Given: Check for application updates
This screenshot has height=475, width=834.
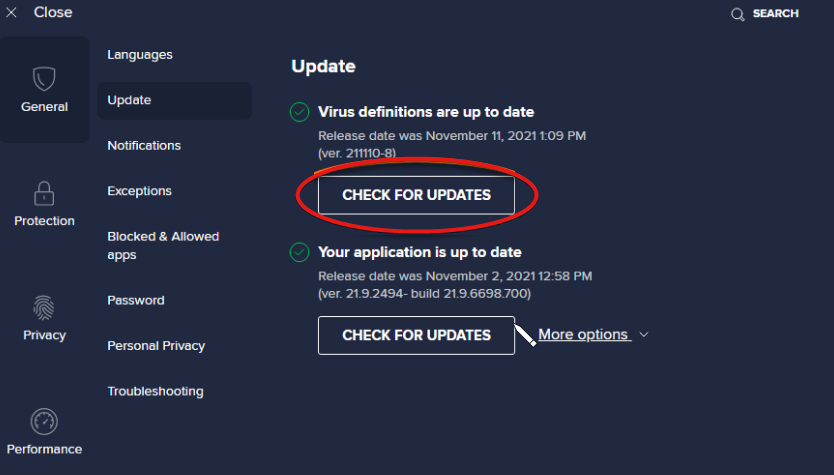Looking at the screenshot, I should pos(416,335).
